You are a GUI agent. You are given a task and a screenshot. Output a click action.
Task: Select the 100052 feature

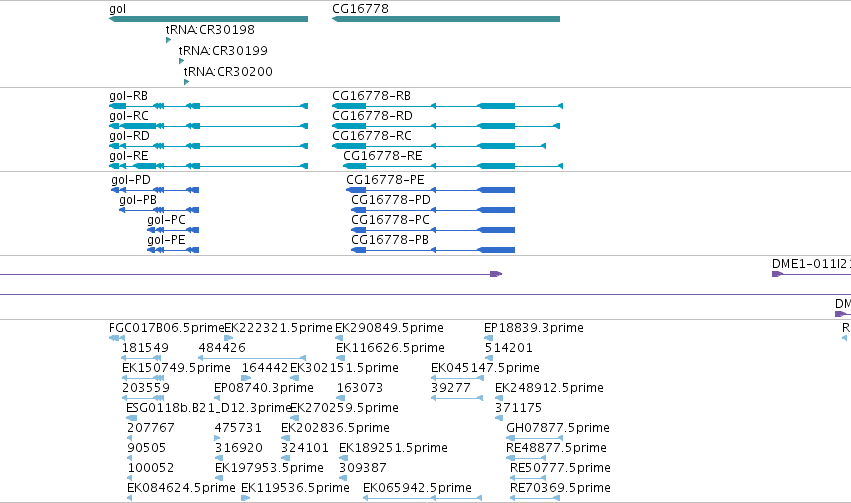tap(151, 468)
